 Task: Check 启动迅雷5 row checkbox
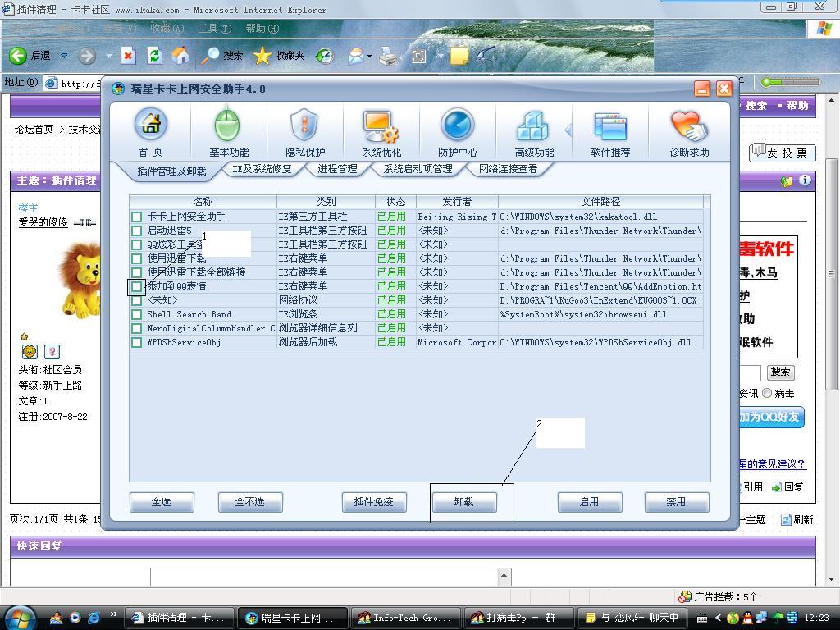click(137, 231)
